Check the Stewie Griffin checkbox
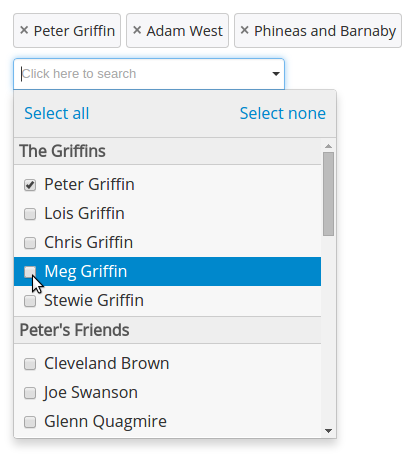417x458 pixels. [x=30, y=301]
